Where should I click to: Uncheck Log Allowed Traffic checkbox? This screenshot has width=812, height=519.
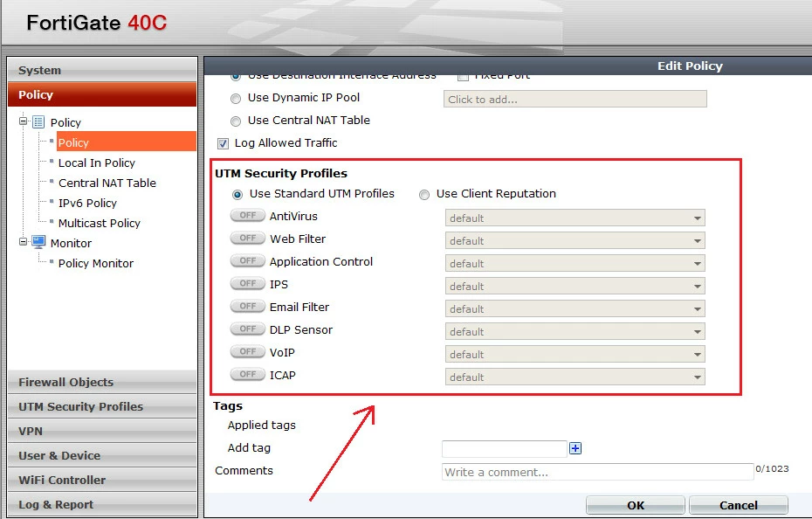point(224,143)
